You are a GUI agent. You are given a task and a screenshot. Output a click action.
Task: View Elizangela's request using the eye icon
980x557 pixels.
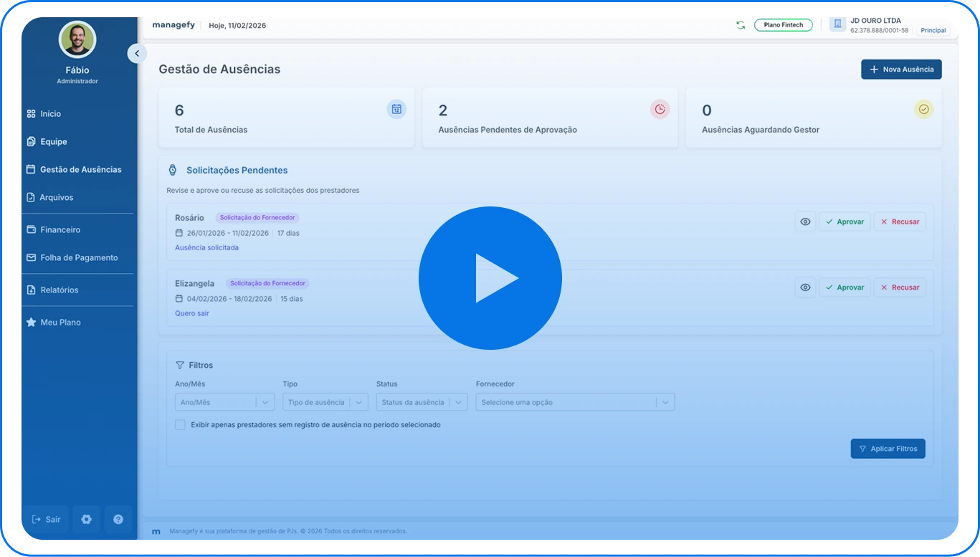804,287
